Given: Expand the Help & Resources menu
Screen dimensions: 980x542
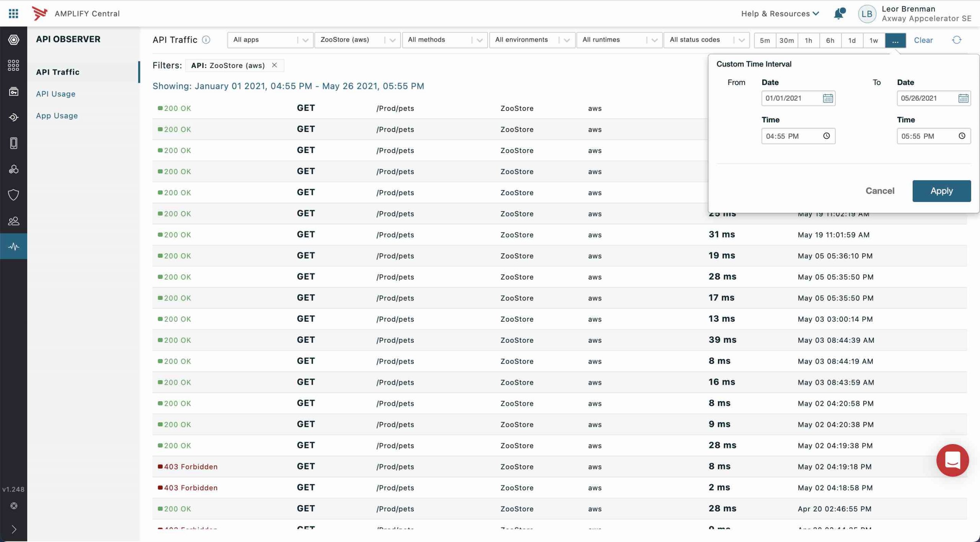Looking at the screenshot, I should [780, 14].
